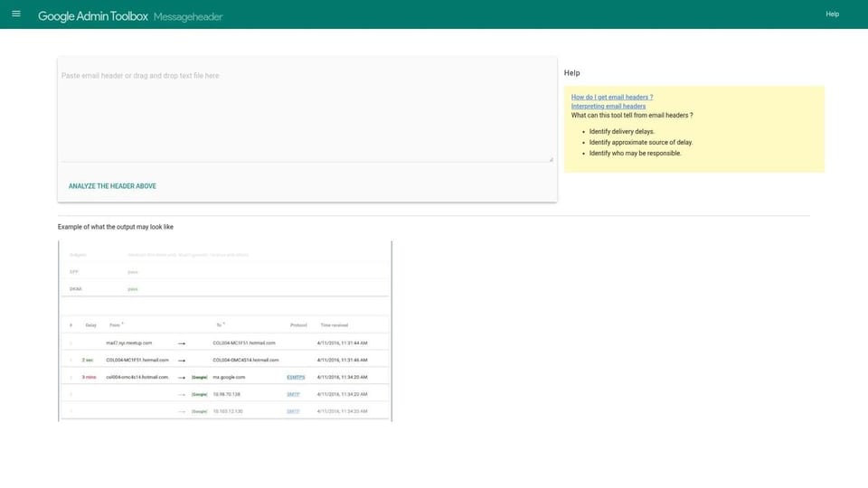
Task: Click the Help heading above yellow box
Action: coord(571,73)
